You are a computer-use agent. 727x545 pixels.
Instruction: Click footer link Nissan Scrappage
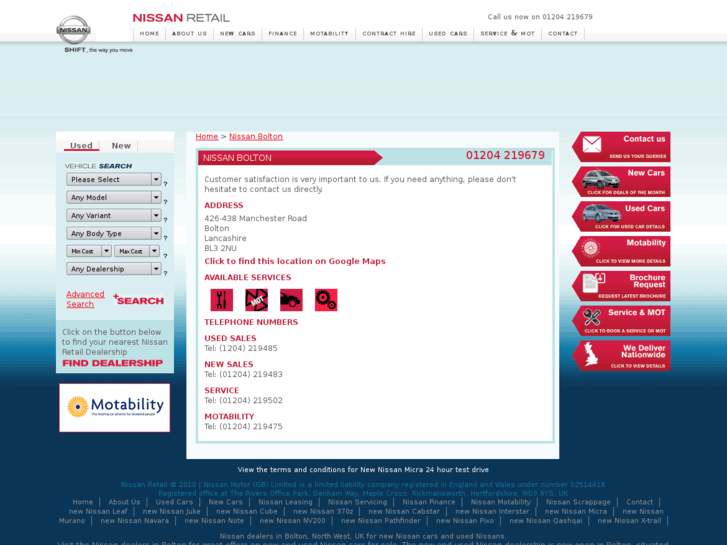578,502
